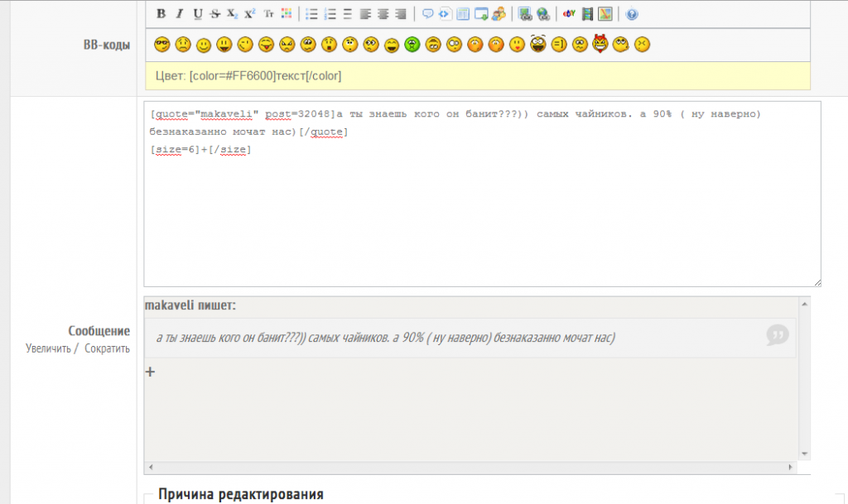This screenshot has width=848, height=504.
Task: Insert a numbered list
Action: (x=330, y=13)
